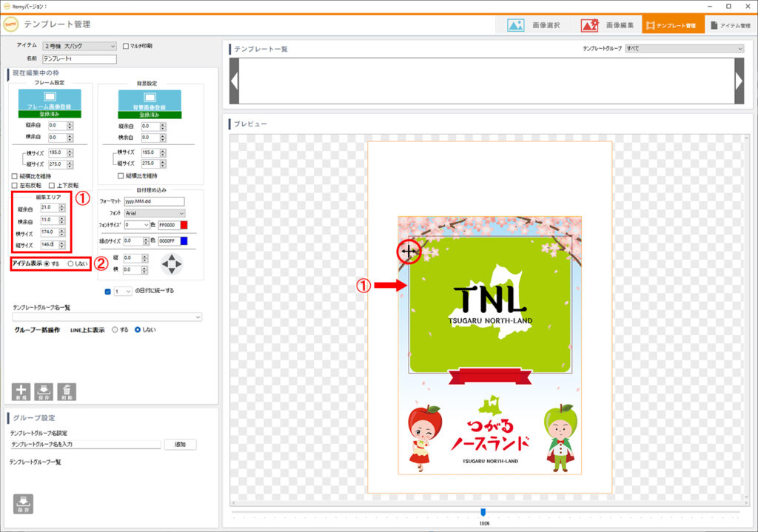Enable the マルチ印刷 checkbox
The width and height of the screenshot is (758, 532).
coord(126,46)
